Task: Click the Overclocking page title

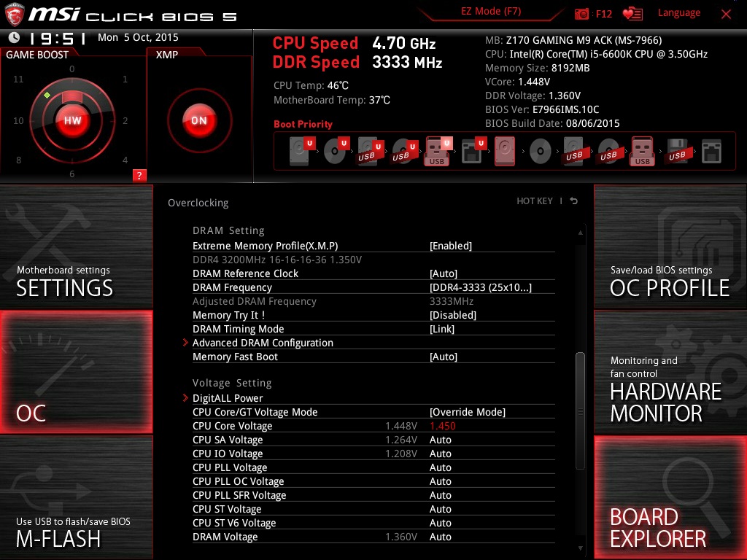Action: [198, 203]
